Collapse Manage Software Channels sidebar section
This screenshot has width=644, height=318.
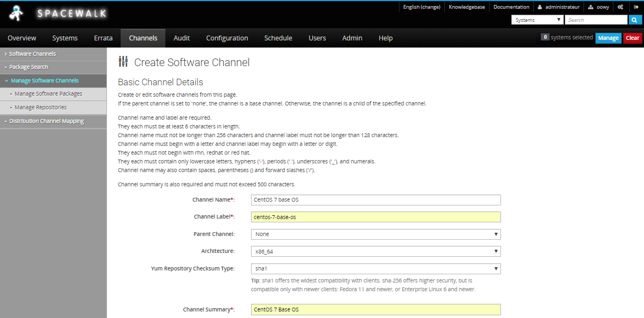(x=44, y=81)
